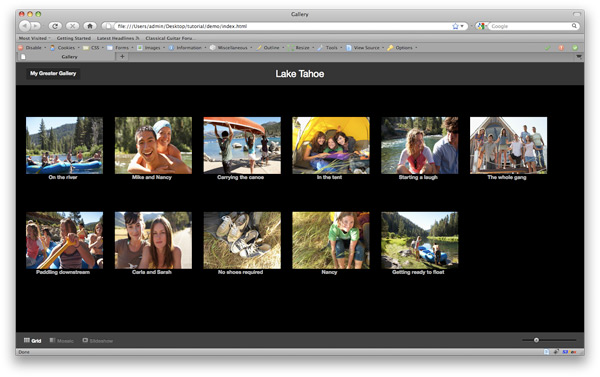This screenshot has width=600, height=377.
Task: Click the green checkmark validation icon
Action: [548, 48]
